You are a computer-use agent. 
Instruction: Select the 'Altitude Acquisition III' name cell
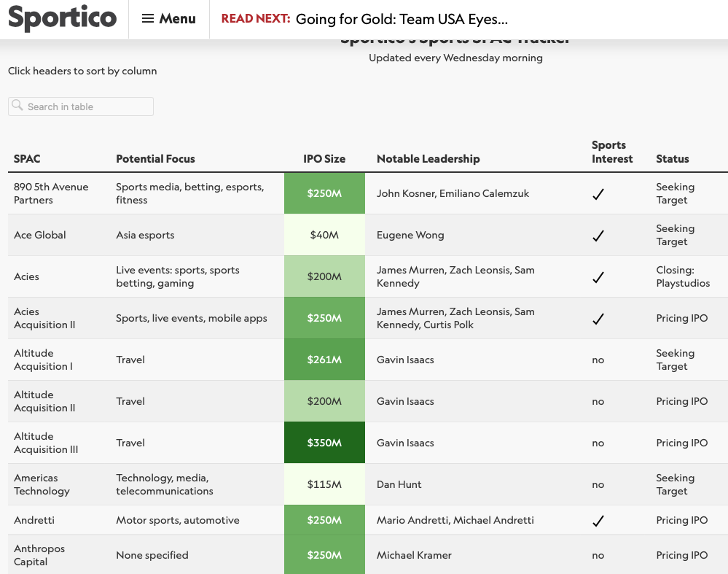click(x=46, y=443)
